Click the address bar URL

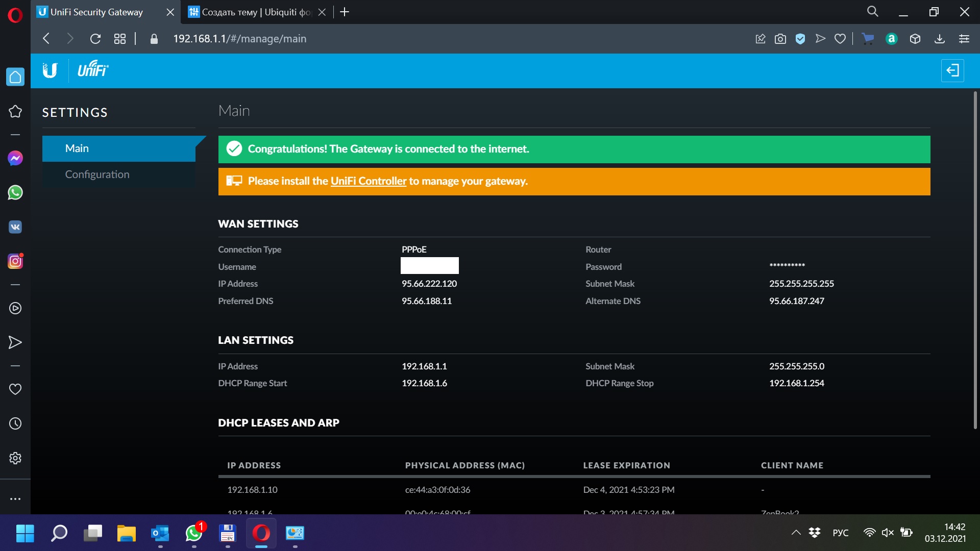(240, 39)
